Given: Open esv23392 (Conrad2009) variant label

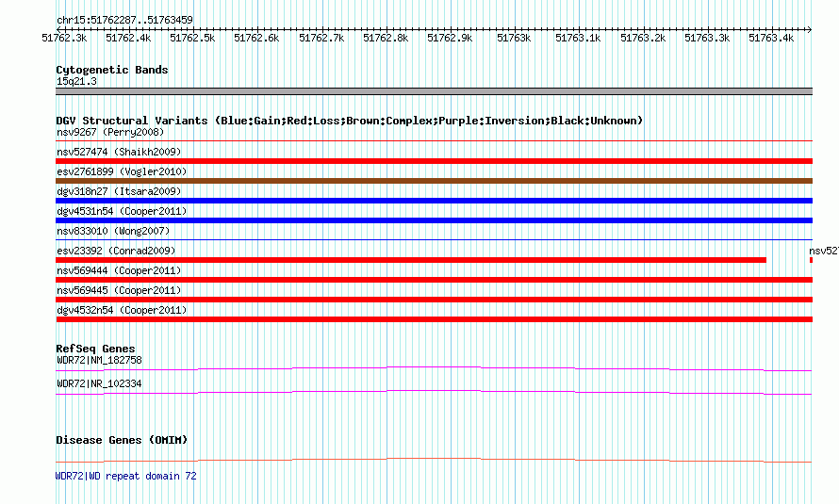Looking at the screenshot, I should coord(116,251).
